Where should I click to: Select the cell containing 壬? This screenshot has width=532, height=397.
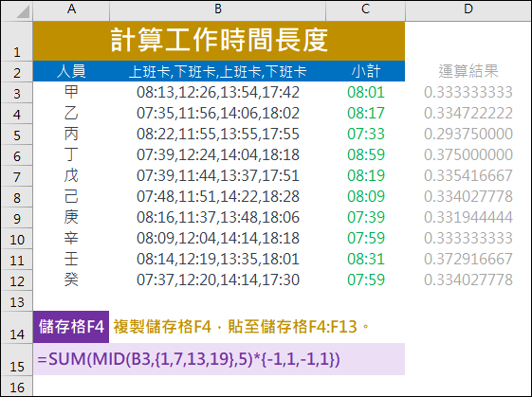coord(71,259)
